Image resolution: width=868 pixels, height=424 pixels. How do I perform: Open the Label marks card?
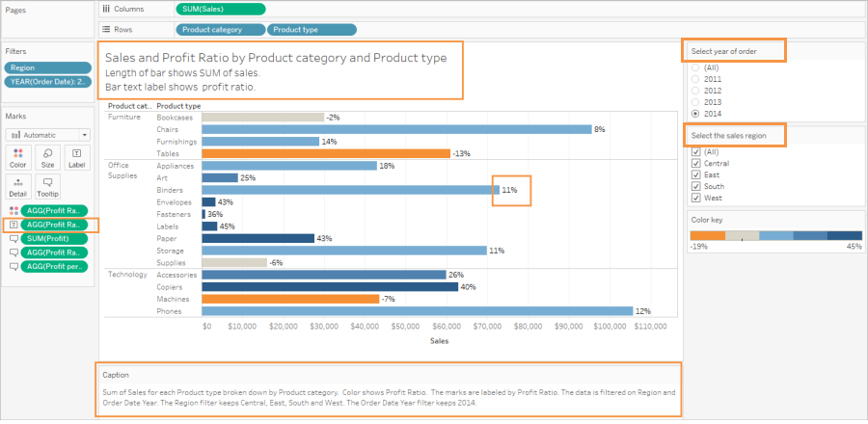click(x=77, y=157)
